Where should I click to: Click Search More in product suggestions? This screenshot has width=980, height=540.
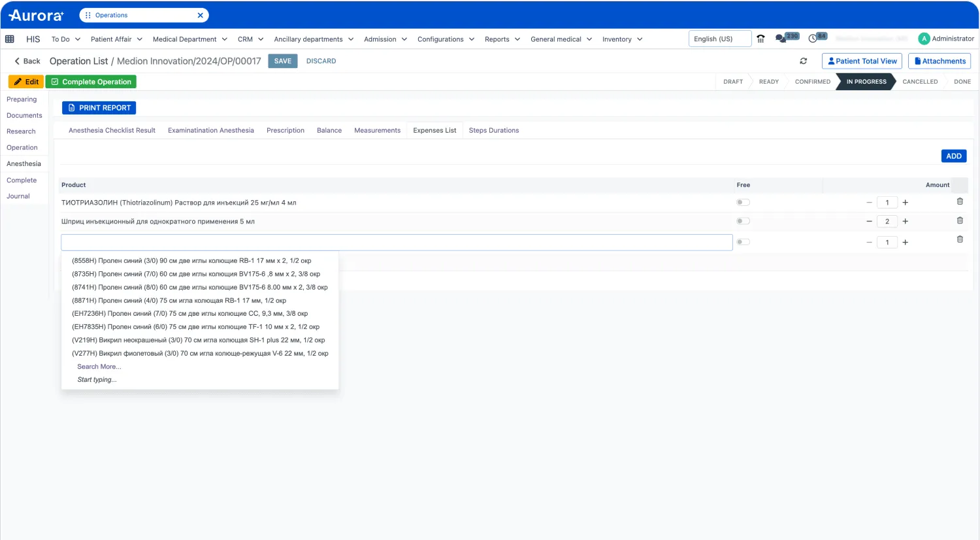(99, 367)
